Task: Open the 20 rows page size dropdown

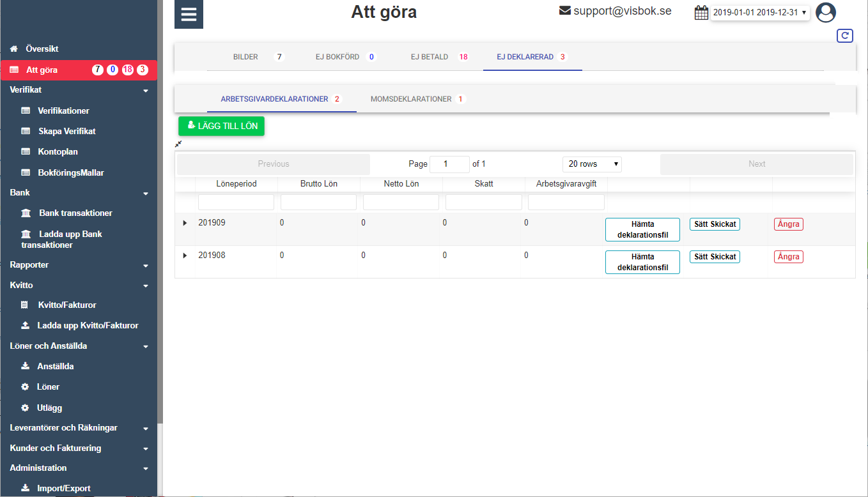Action: point(592,164)
